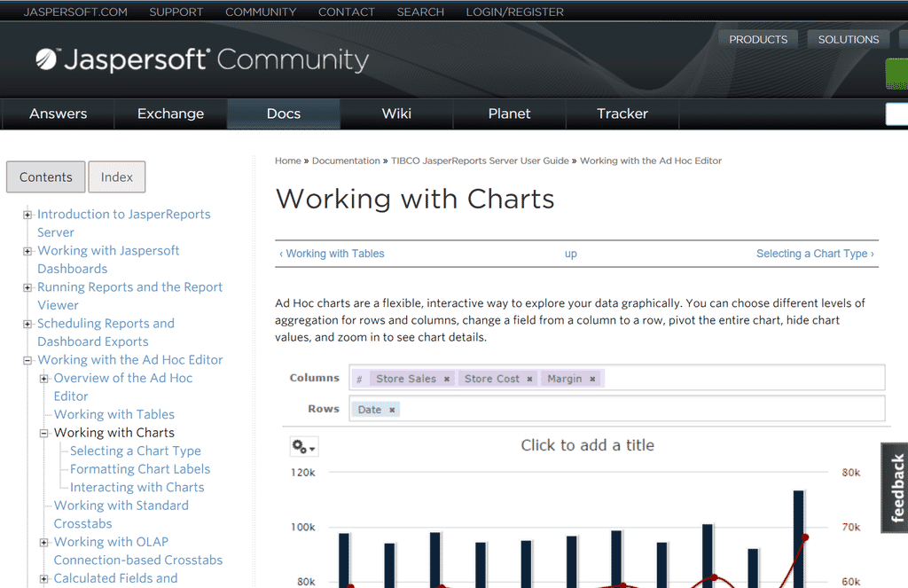Click the JASPERSOFT.COM top link
Image resolution: width=908 pixels, height=588 pixels.
75,12
